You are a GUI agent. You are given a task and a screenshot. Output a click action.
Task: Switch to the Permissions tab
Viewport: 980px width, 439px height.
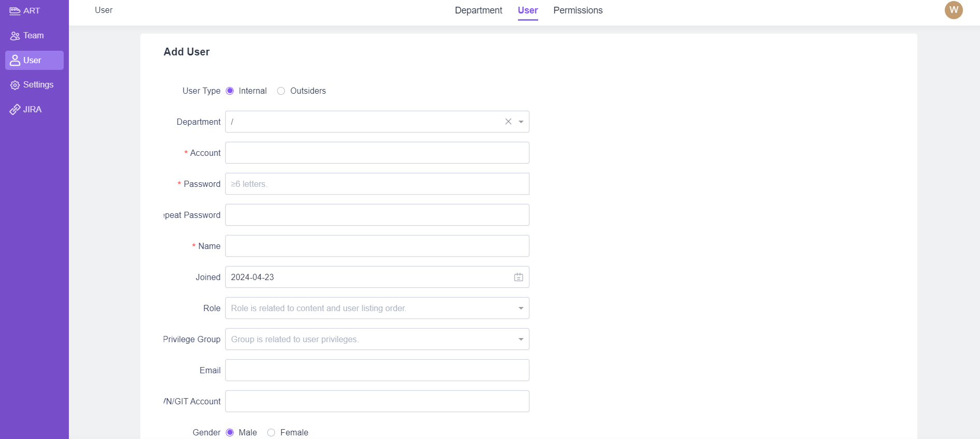578,10
